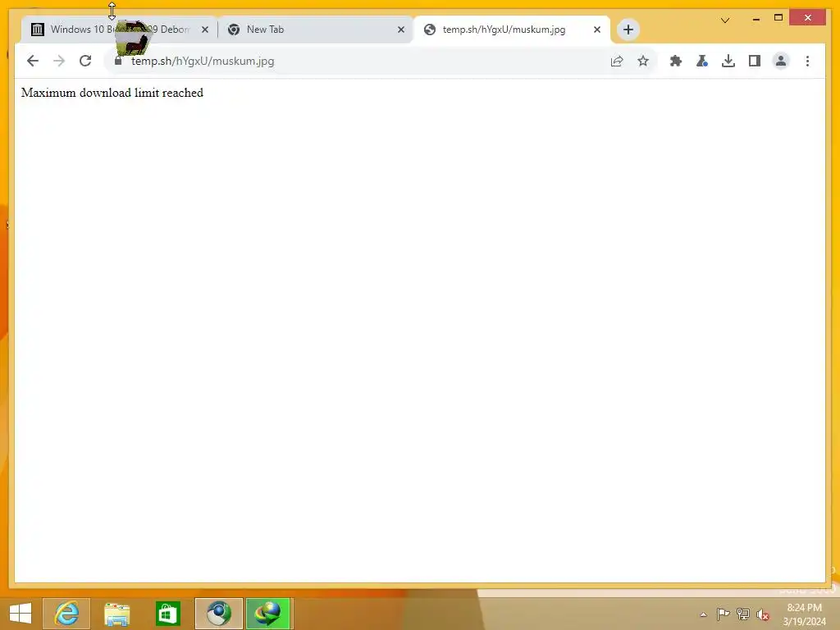Expand the tab search chevron

(x=725, y=21)
